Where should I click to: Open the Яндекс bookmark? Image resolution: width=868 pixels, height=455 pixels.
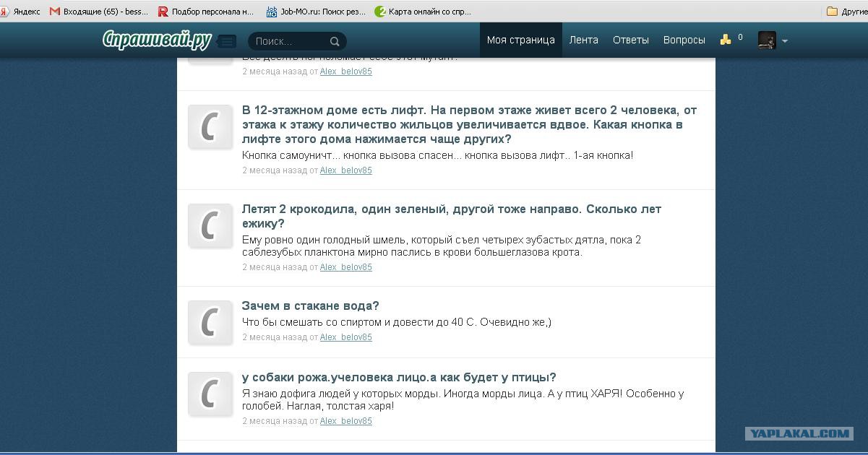(20, 12)
